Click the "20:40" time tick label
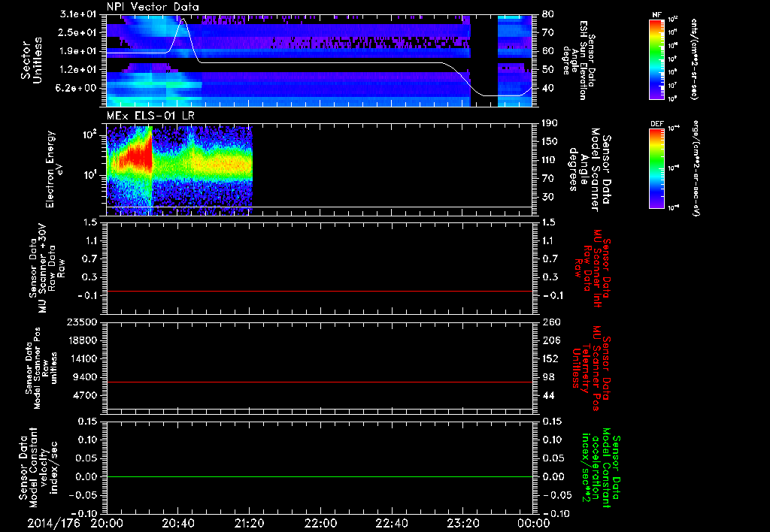The image size is (770, 532). pyautogui.click(x=177, y=523)
